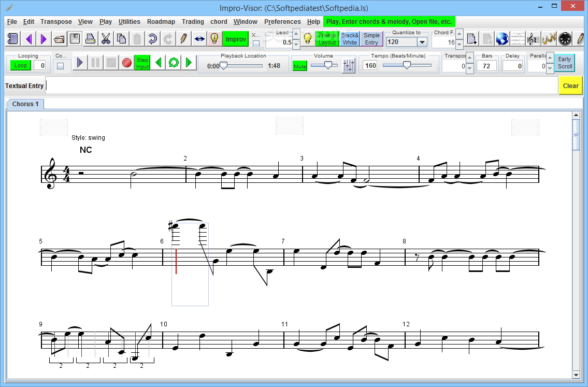
Task: Open the Utilities menu
Action: pyautogui.click(x=129, y=22)
